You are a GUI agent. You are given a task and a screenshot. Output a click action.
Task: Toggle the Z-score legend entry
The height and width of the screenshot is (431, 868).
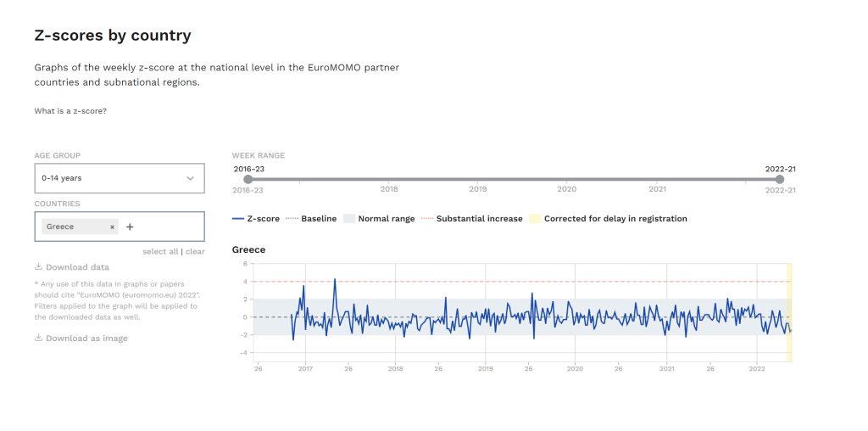coord(256,219)
